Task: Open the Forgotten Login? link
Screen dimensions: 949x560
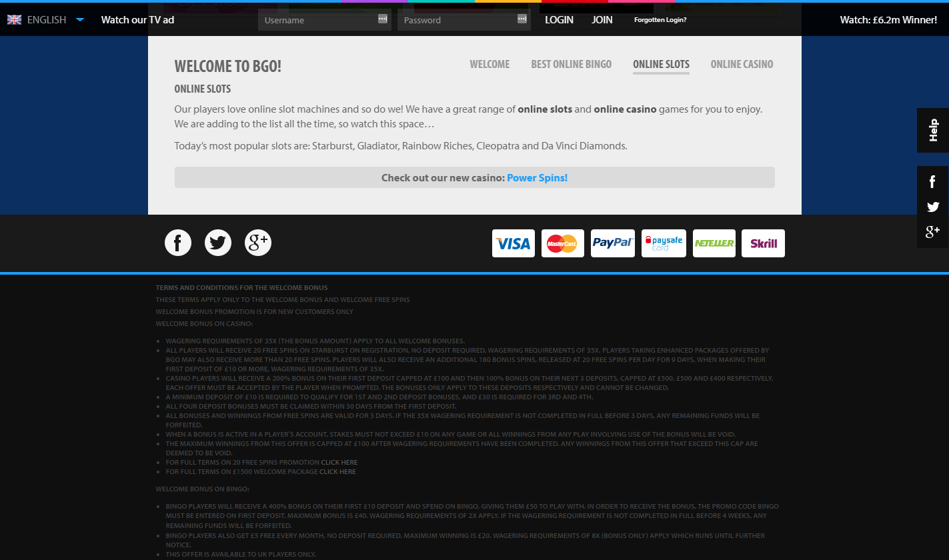Action: (660, 20)
